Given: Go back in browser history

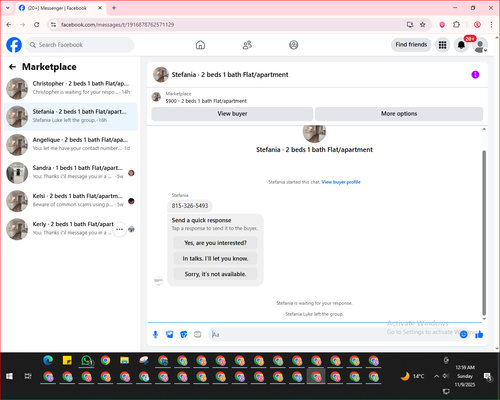Looking at the screenshot, I should [x=9, y=25].
